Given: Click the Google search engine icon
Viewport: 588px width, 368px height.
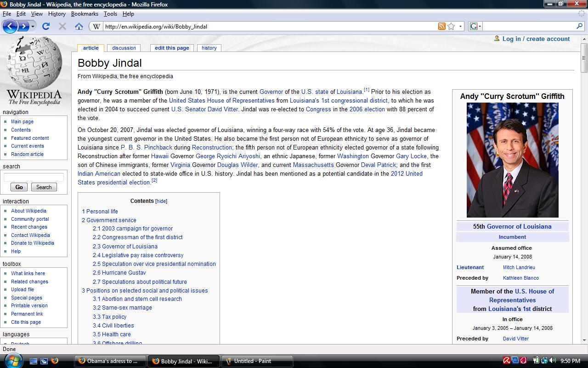Looking at the screenshot, I should (473, 26).
